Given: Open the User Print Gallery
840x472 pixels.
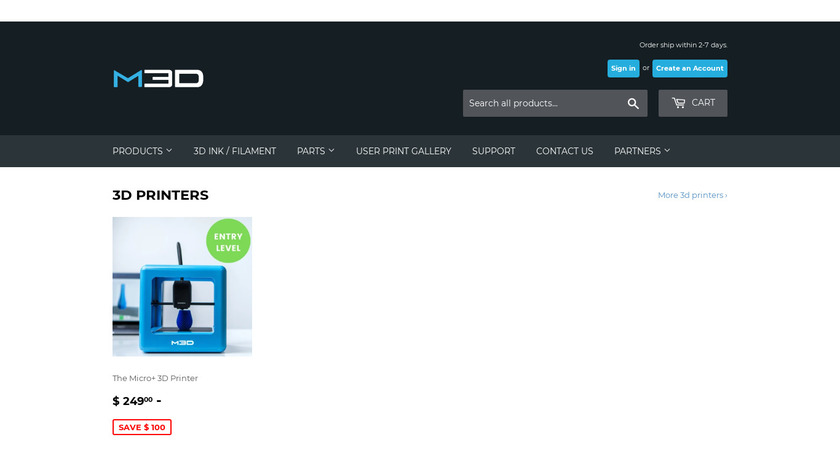Looking at the screenshot, I should click(x=403, y=151).
